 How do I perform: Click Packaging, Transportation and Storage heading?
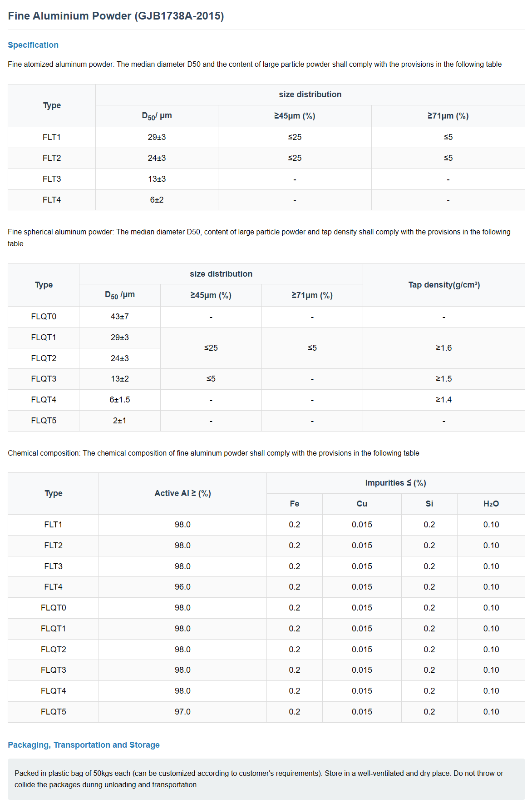(84, 745)
